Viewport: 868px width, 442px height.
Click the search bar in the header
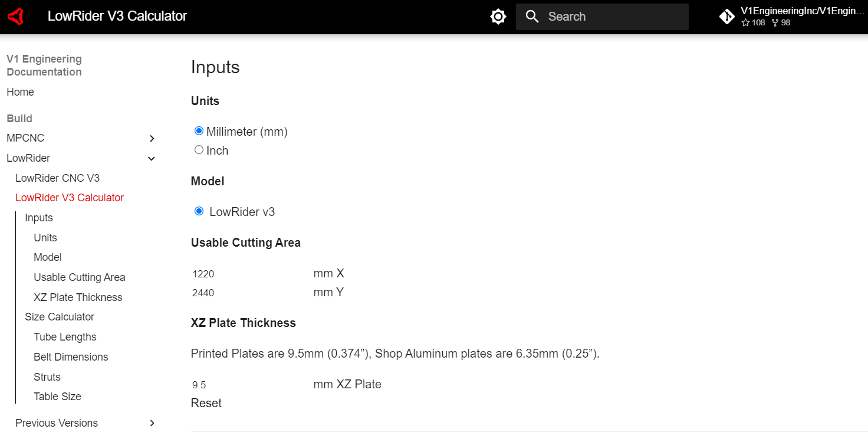point(601,17)
